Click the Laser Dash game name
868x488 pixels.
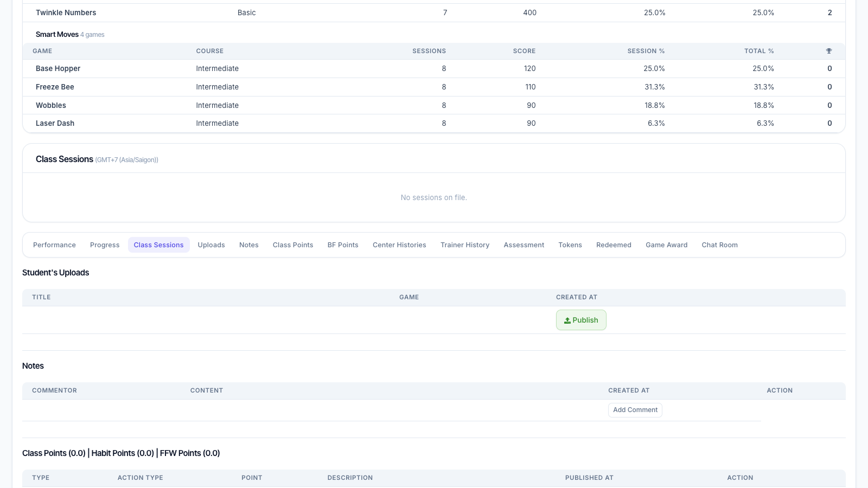coord(55,123)
